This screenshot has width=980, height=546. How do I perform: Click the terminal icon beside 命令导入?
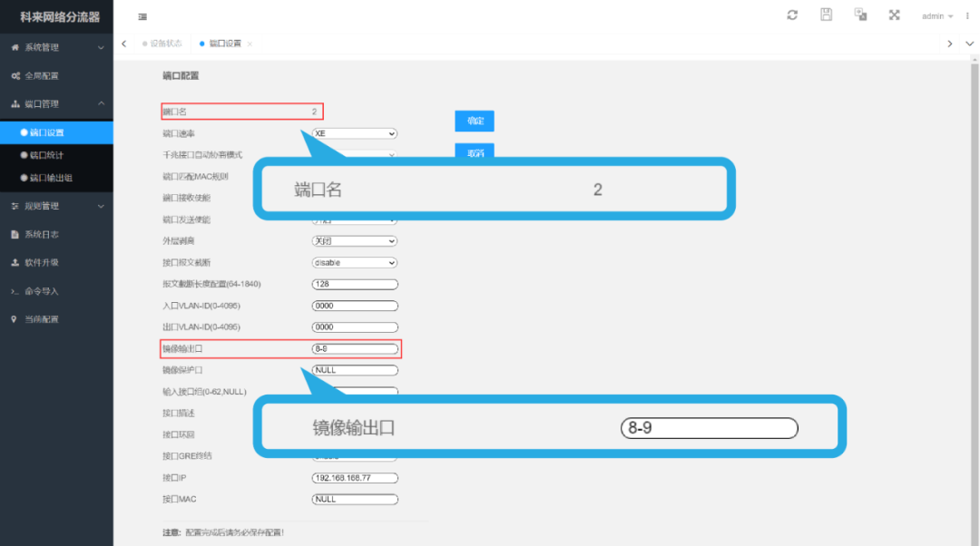[15, 291]
